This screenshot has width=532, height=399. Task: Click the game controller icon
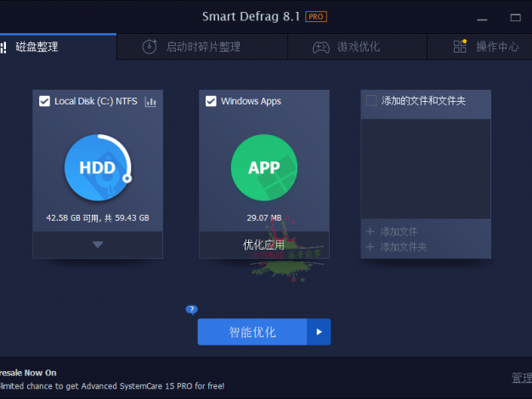(321, 48)
